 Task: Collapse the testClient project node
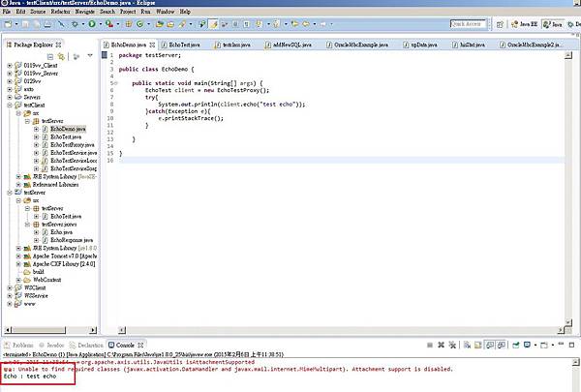(9, 105)
